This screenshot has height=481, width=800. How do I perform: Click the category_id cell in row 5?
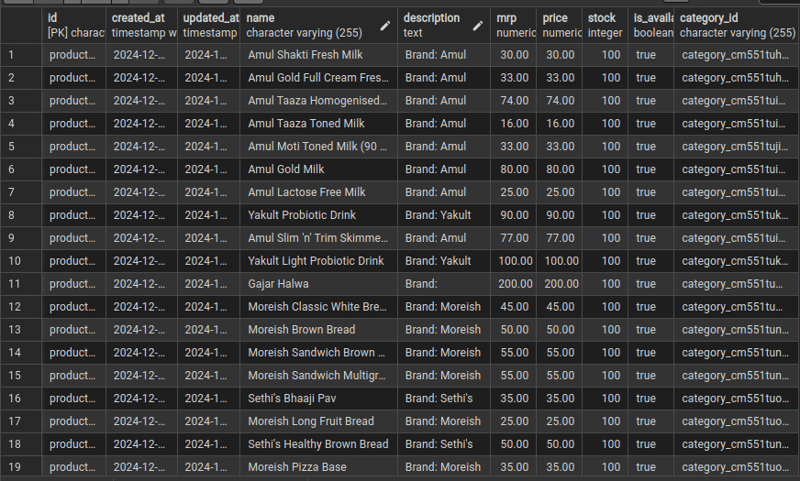click(x=737, y=146)
